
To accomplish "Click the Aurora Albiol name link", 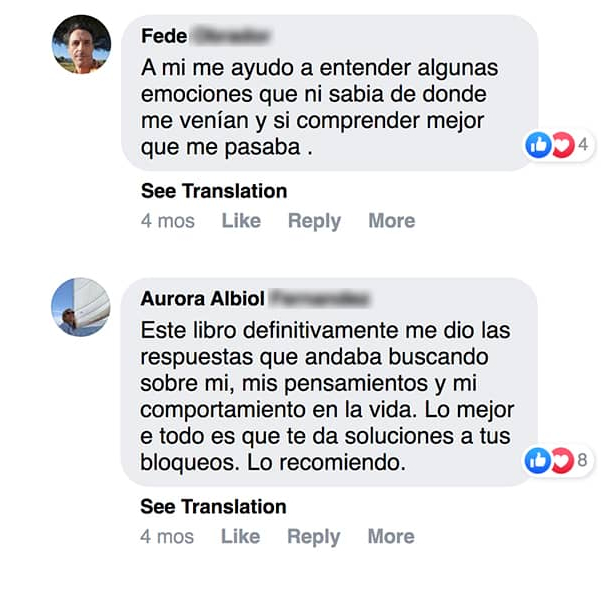I will click(x=203, y=299).
